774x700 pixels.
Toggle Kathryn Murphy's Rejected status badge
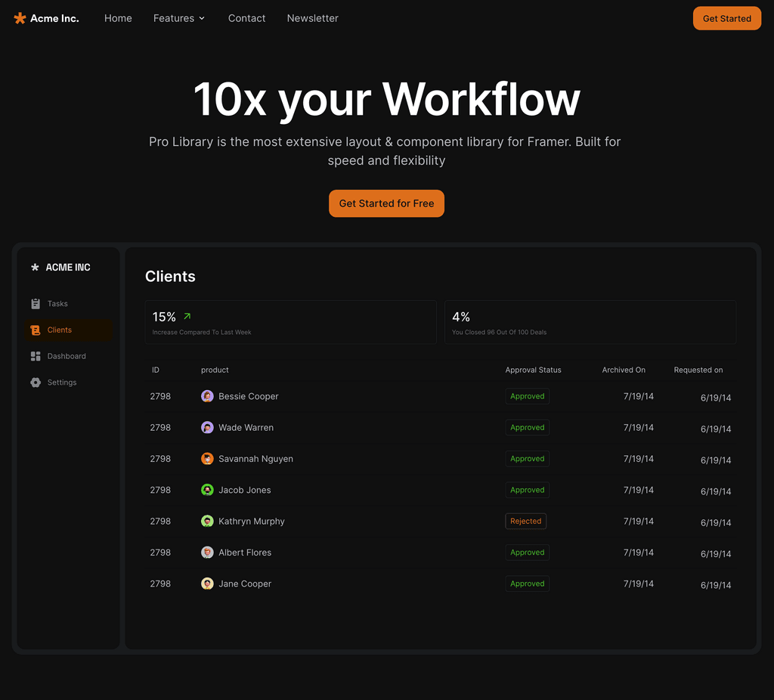point(525,521)
